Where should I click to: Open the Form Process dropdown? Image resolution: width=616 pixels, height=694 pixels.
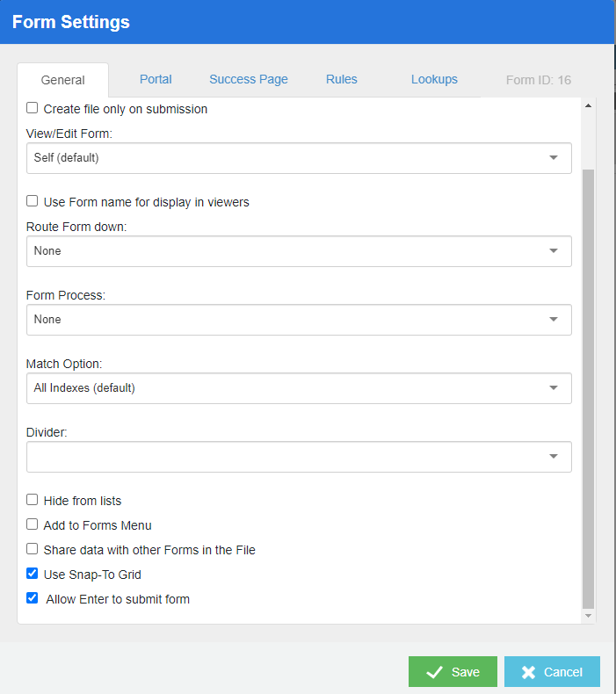coord(299,320)
